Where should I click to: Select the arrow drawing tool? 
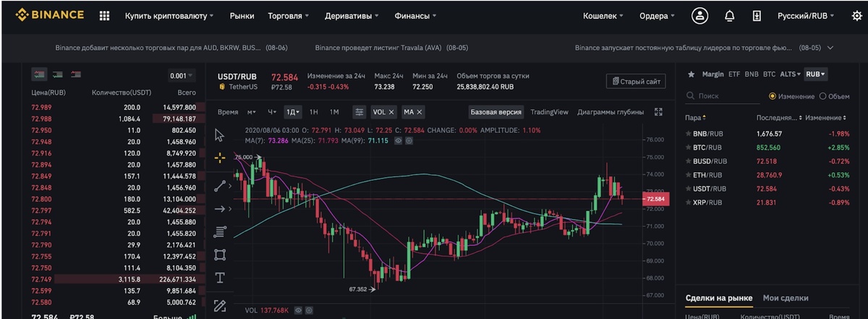[220, 209]
